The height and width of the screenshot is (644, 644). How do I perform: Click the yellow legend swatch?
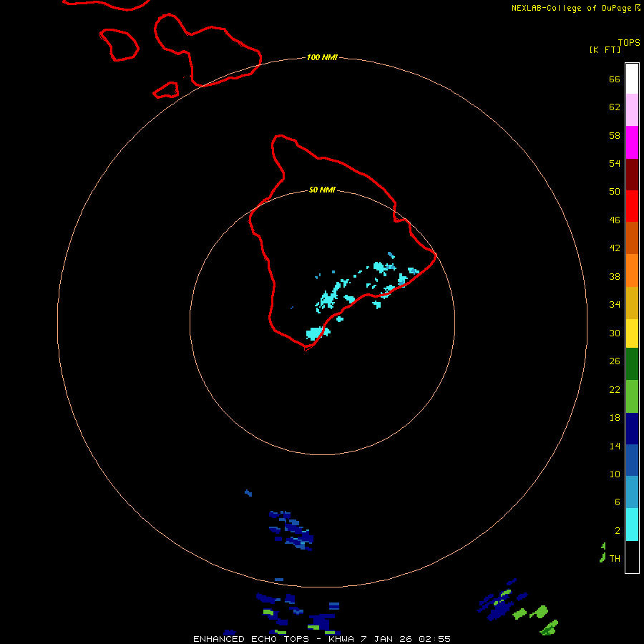point(632,333)
